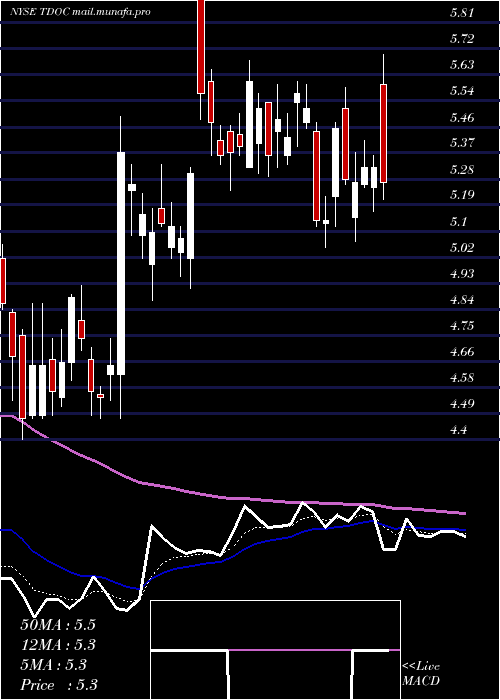The height and width of the screenshot is (700, 500).
Task: Click the 4.66 price axis label
Action: (x=462, y=352)
